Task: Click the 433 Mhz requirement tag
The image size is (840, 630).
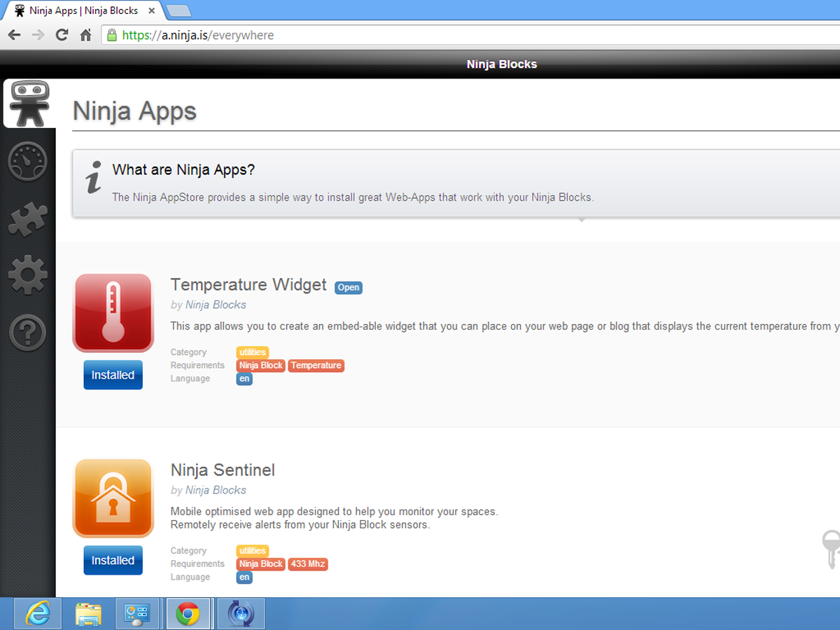Action: tap(308, 564)
